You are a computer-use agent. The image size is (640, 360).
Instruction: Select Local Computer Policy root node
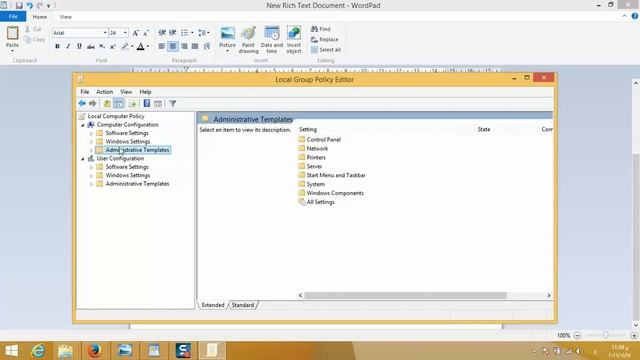click(112, 116)
